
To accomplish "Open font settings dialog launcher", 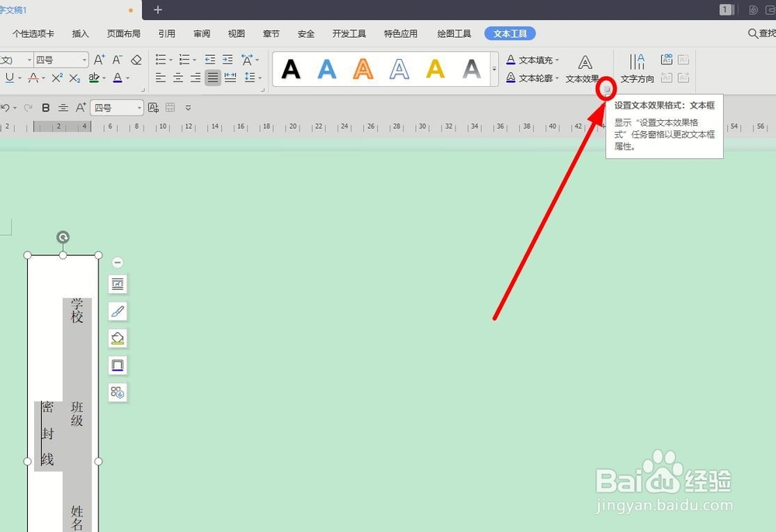I will pos(143,90).
